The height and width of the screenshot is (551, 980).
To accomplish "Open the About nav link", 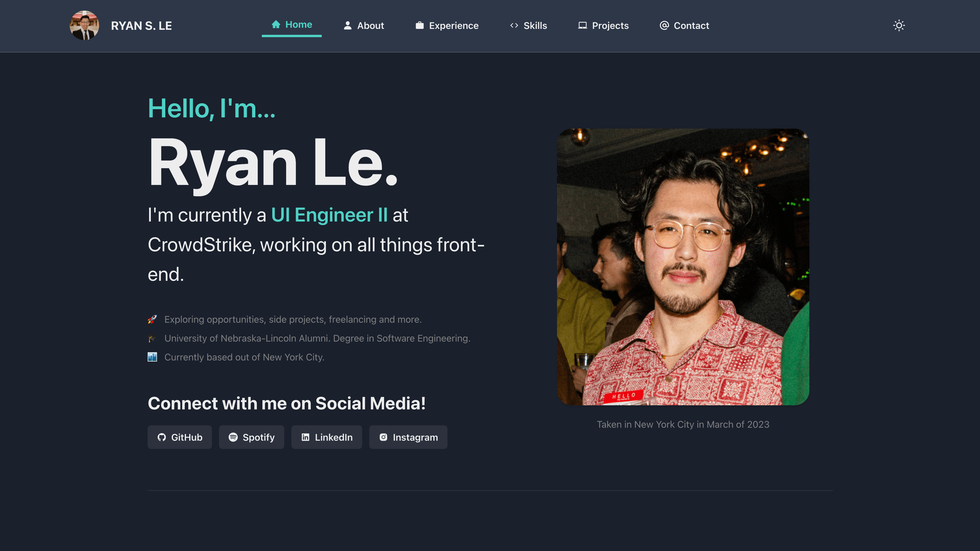I will tap(364, 25).
